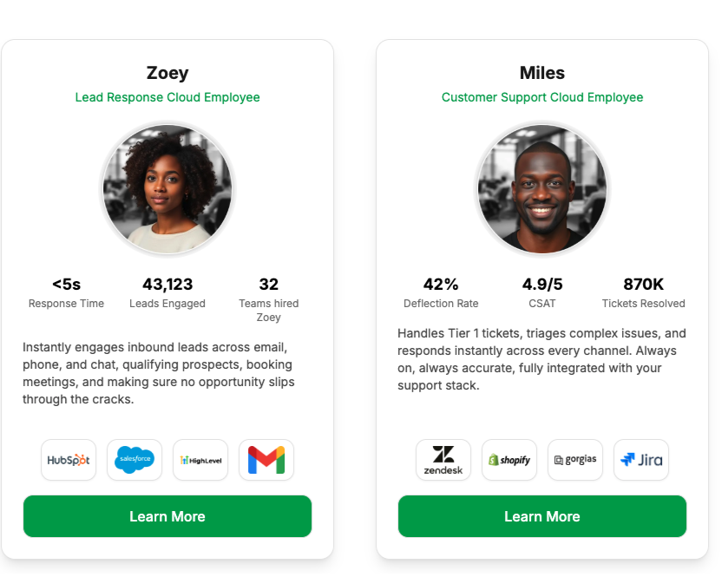Click the HubSpot integration icon
Image resolution: width=728 pixels, height=577 pixels.
[69, 460]
